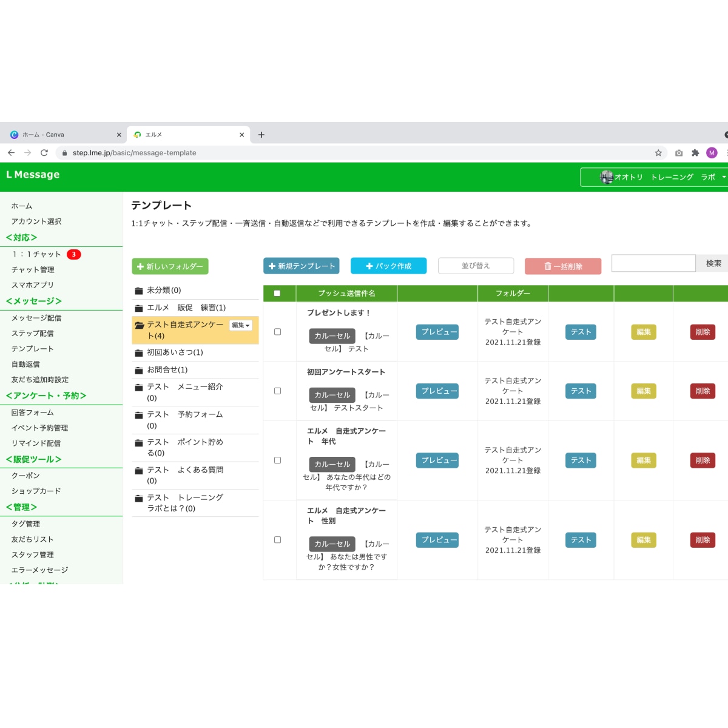Open ステップ配信 in the sidebar

tap(32, 334)
